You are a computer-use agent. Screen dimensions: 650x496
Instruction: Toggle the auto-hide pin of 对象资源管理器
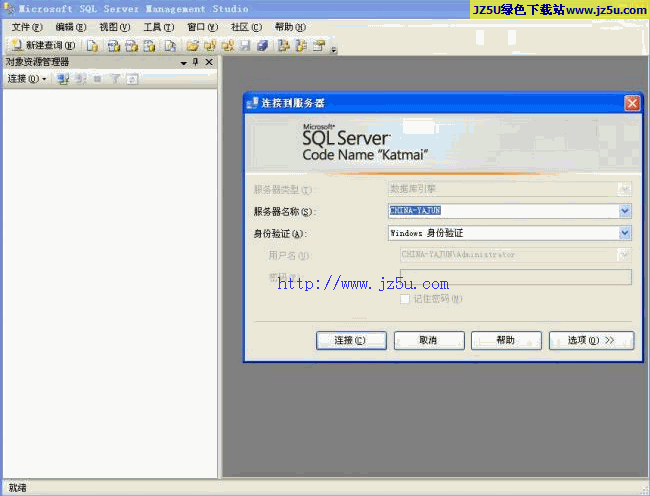point(196,63)
